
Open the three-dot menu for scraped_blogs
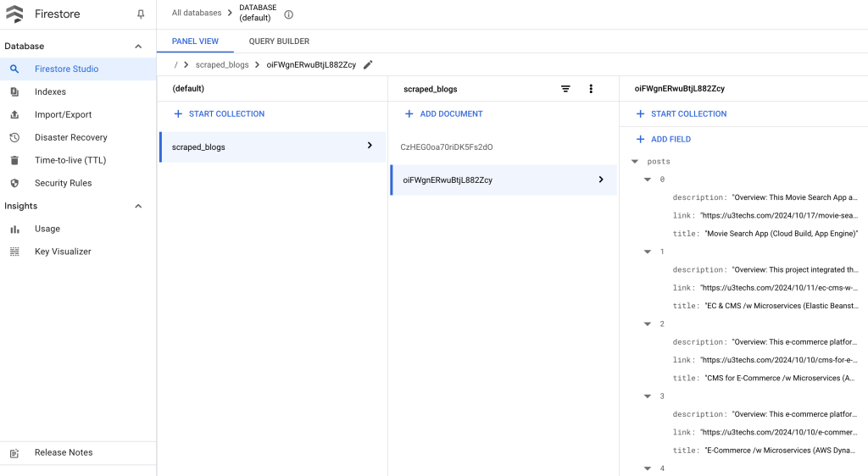click(591, 89)
